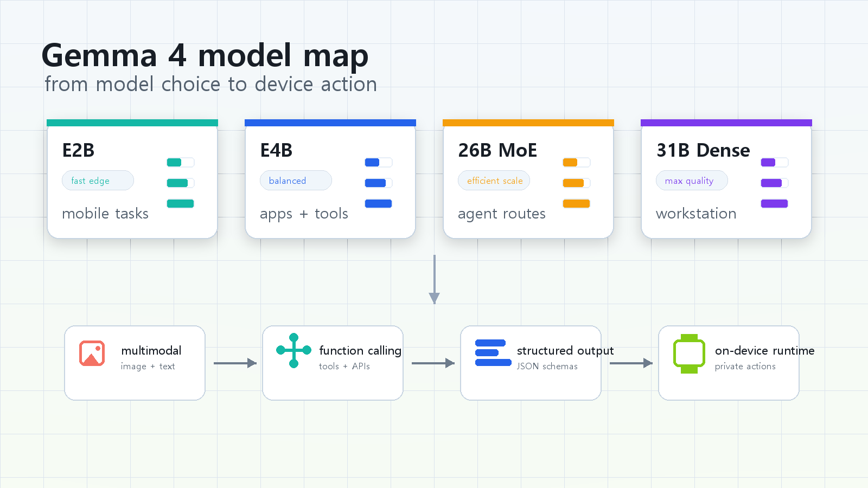Select the "balanced" pill tag
868x488 pixels.
[x=296, y=181]
